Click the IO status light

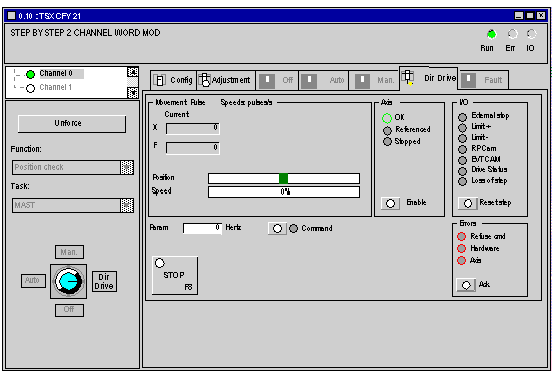(531, 34)
